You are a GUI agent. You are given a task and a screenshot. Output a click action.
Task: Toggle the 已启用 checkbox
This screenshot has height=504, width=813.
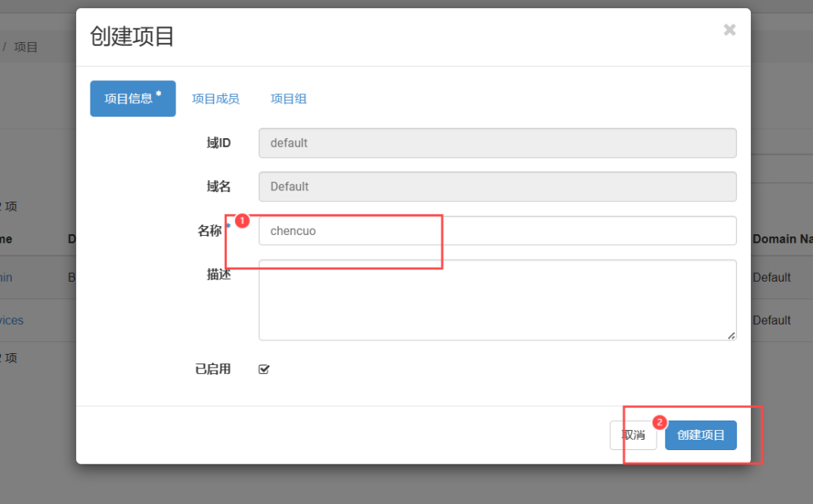click(x=264, y=369)
